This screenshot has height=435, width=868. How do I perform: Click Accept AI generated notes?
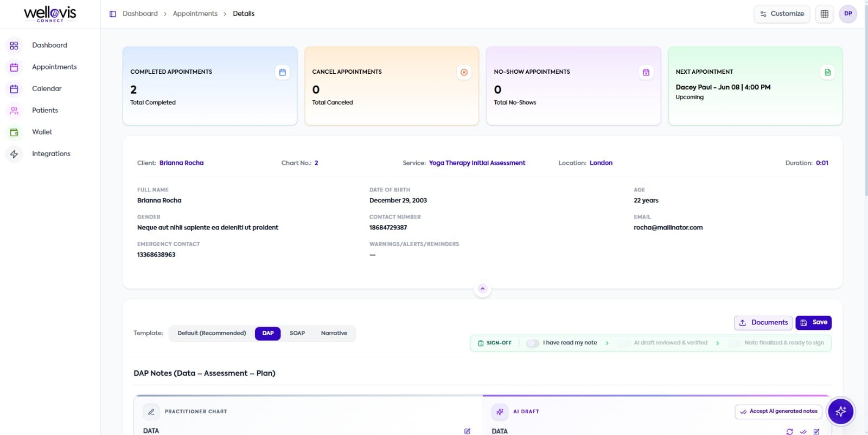[x=778, y=412]
